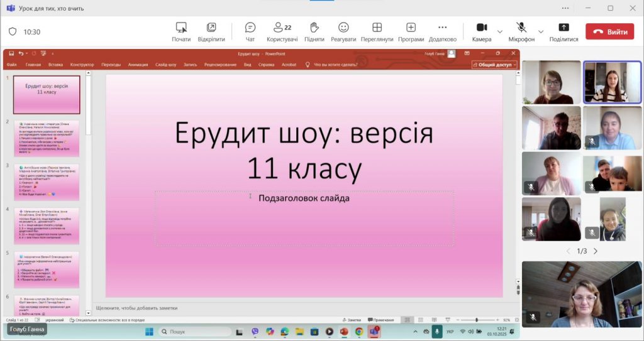Click Почати take control icon
This screenshot has height=341, width=644.
click(181, 31)
